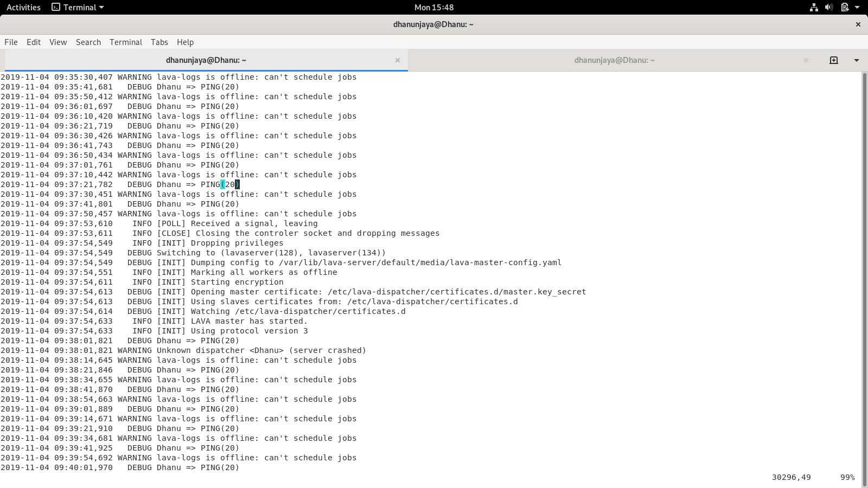Select the first dhanunjaya@Dhanu tab
This screenshot has width=868, height=488.
coord(206,60)
